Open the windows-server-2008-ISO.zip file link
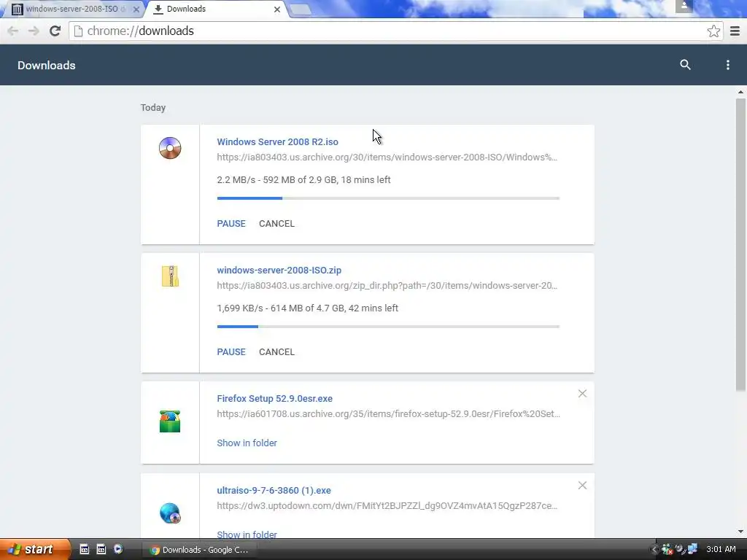 [279, 270]
